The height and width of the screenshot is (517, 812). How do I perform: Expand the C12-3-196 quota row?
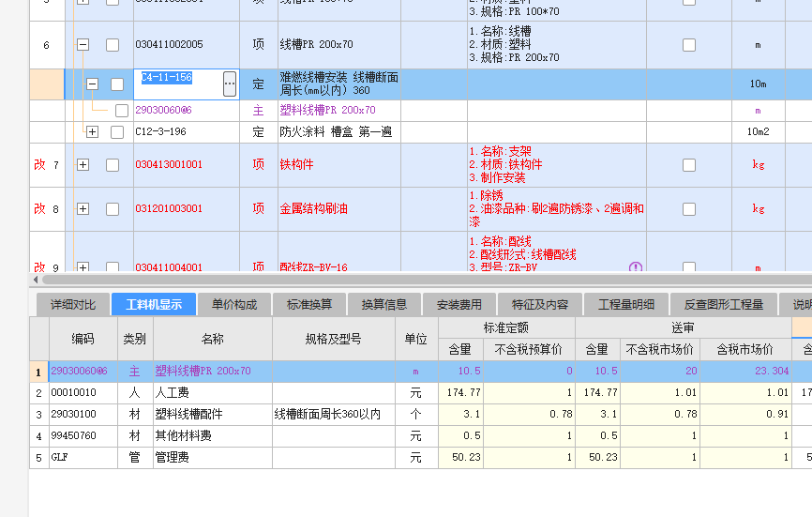92,132
